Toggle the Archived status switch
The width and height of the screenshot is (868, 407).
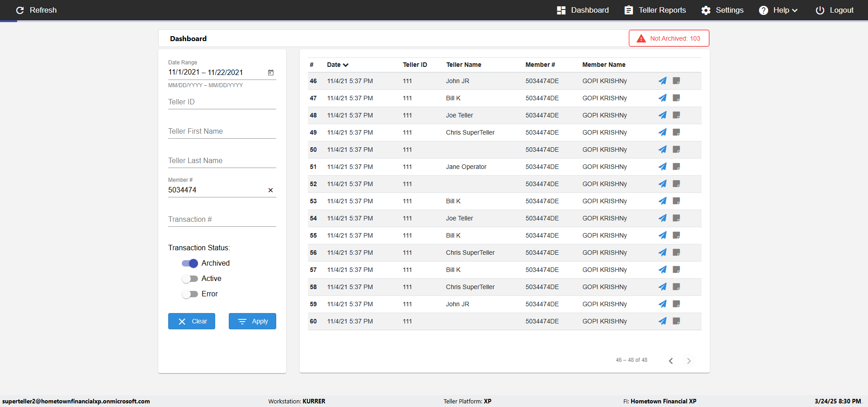[x=190, y=263]
